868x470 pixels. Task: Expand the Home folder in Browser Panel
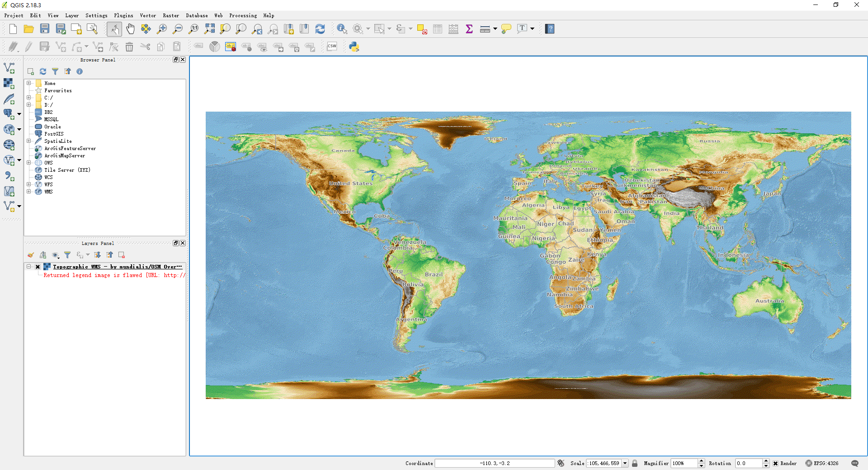pos(29,83)
